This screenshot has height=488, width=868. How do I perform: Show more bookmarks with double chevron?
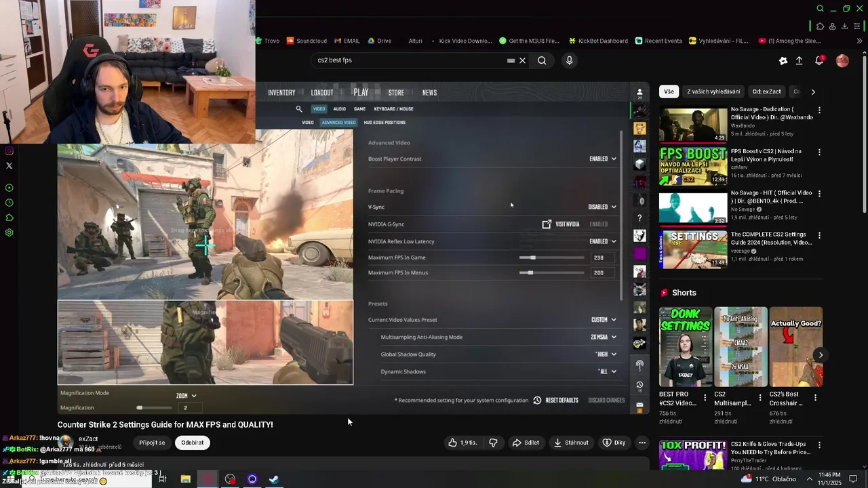[x=860, y=41]
